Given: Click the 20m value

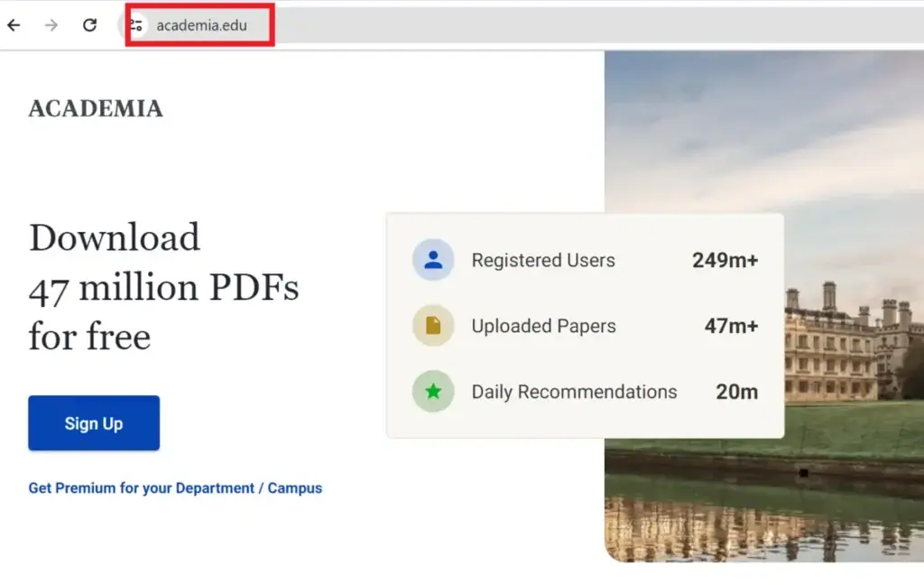Looking at the screenshot, I should point(736,392).
